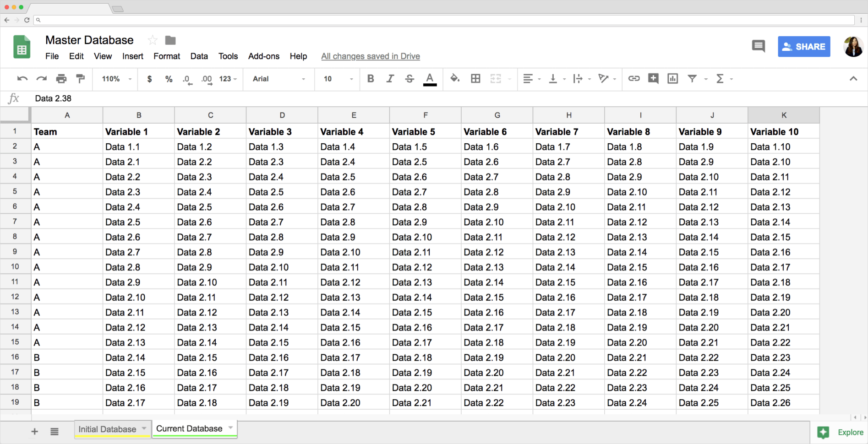Open the Current Database sheet tab menu
This screenshot has width=868, height=444.
[x=229, y=428]
